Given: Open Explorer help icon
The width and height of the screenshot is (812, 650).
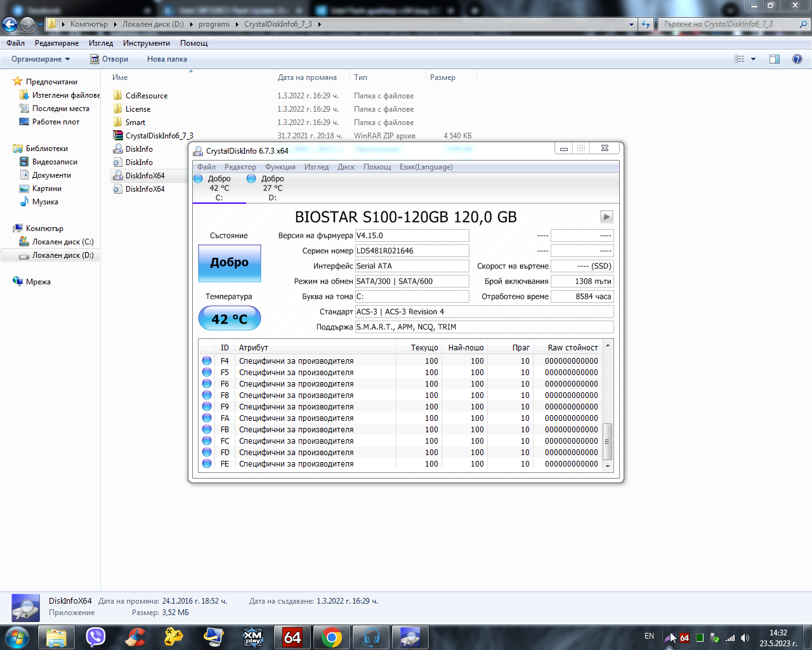Looking at the screenshot, I should (x=797, y=59).
